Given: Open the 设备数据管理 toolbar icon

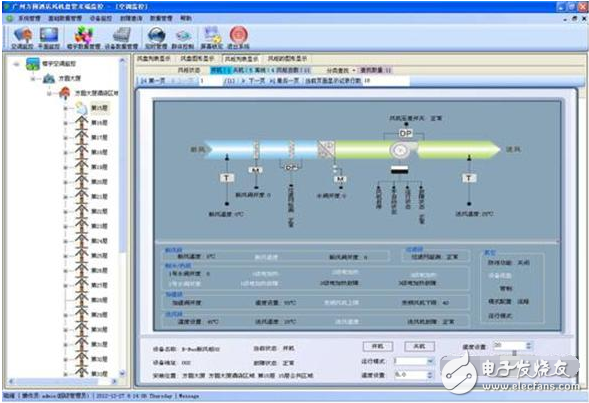Looking at the screenshot, I should 122,35.
